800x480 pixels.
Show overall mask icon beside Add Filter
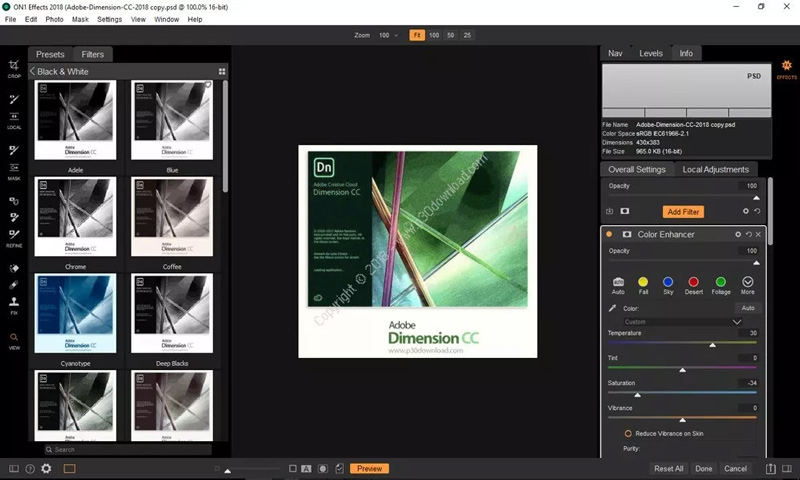[x=624, y=211]
